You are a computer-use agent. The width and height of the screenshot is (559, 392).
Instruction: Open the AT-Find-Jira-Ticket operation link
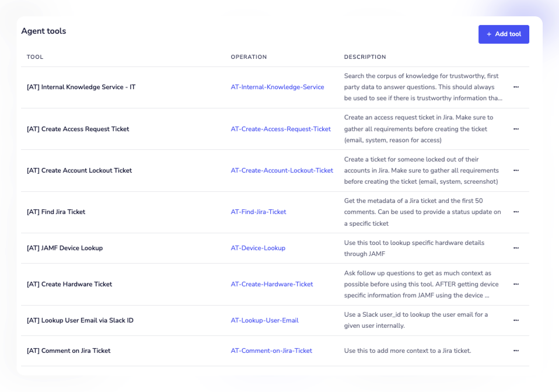(x=258, y=212)
